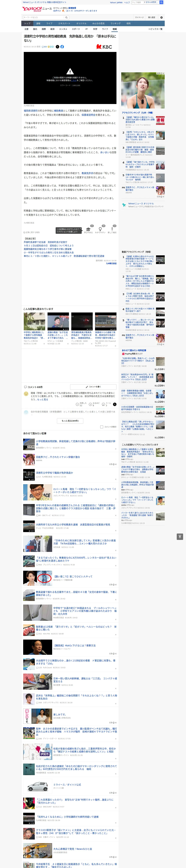The width and height of the screenshot is (186, 868).
Task: Select the 地域 category
Action: point(114,29)
